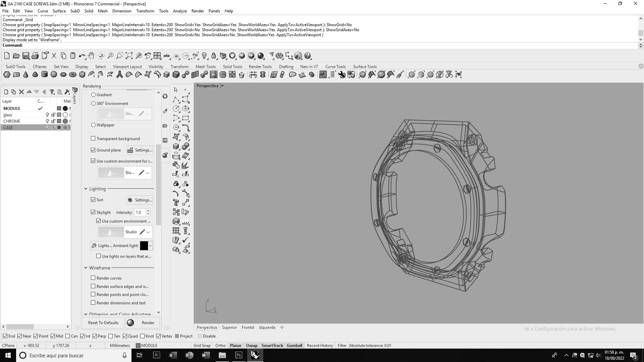The width and height of the screenshot is (644, 362).
Task: Enable the Render curves checkbox
Action: 93,278
